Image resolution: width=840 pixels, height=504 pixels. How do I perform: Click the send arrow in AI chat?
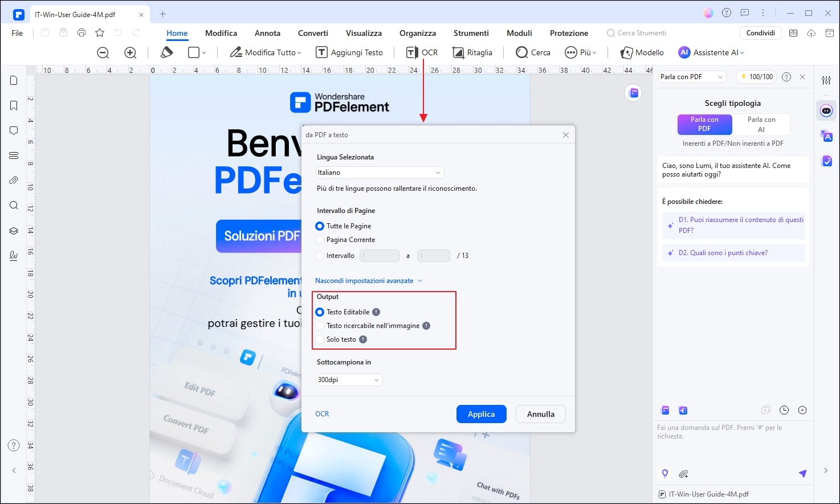[803, 473]
